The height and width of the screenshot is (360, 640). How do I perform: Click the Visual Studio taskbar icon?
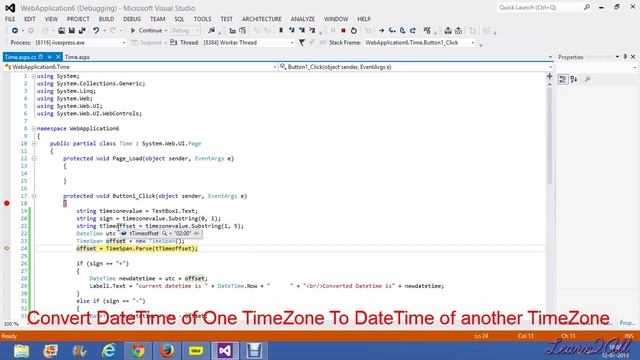click(x=225, y=351)
